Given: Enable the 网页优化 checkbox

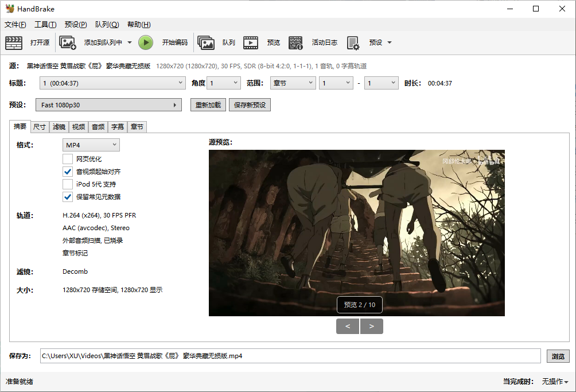Looking at the screenshot, I should coord(68,159).
